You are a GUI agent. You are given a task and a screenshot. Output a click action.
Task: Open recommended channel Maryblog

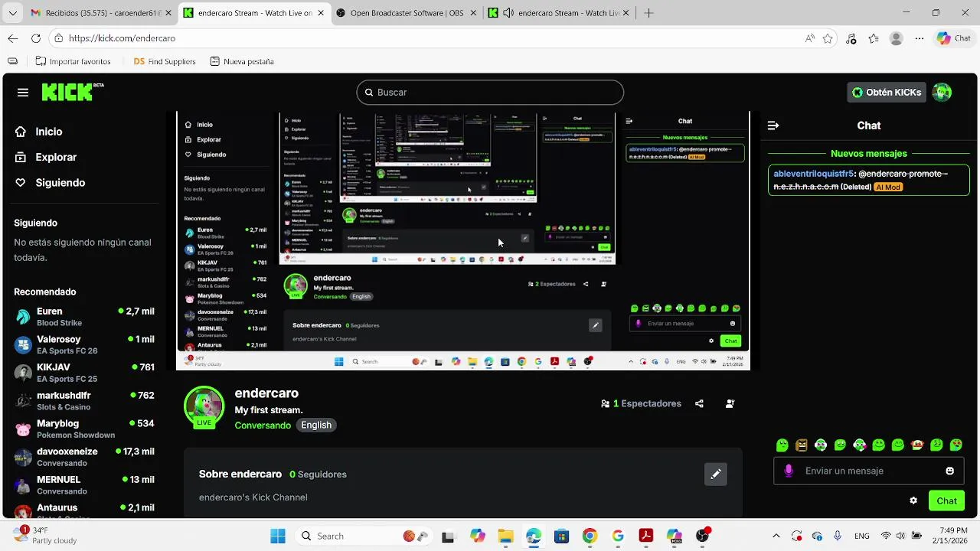point(84,429)
